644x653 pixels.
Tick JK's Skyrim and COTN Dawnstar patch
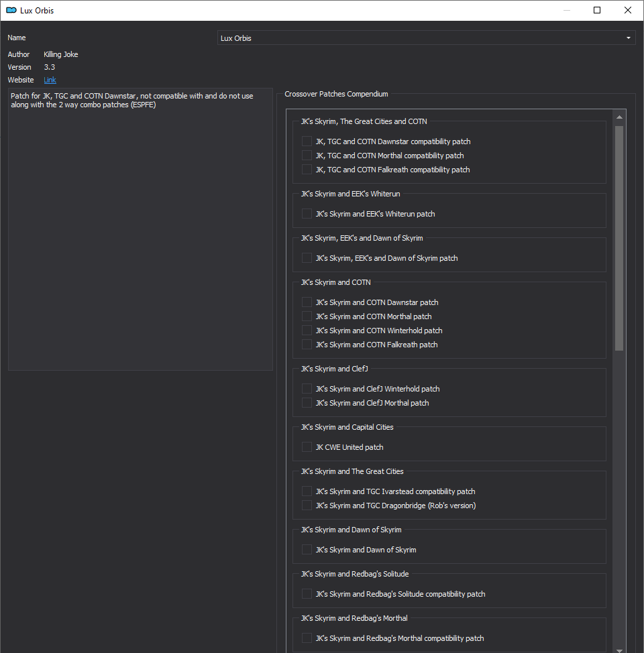[x=307, y=302]
